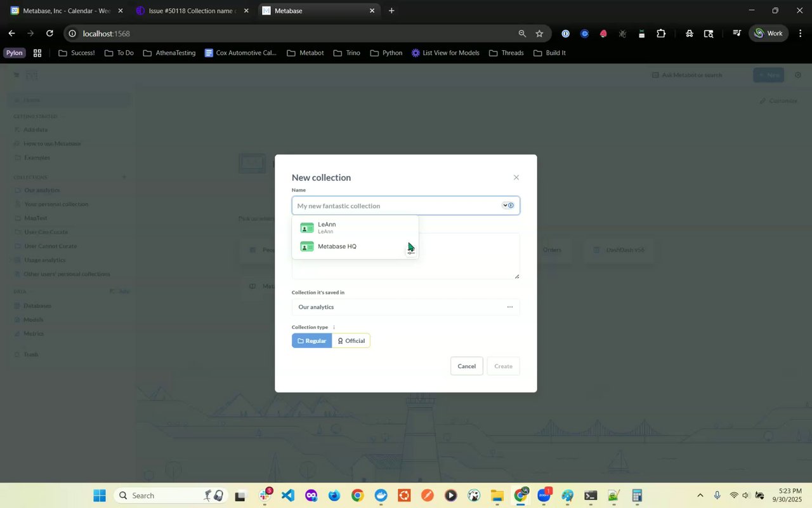The height and width of the screenshot is (508, 812).
Task: Open Calculator from the taskbar
Action: [638, 496]
